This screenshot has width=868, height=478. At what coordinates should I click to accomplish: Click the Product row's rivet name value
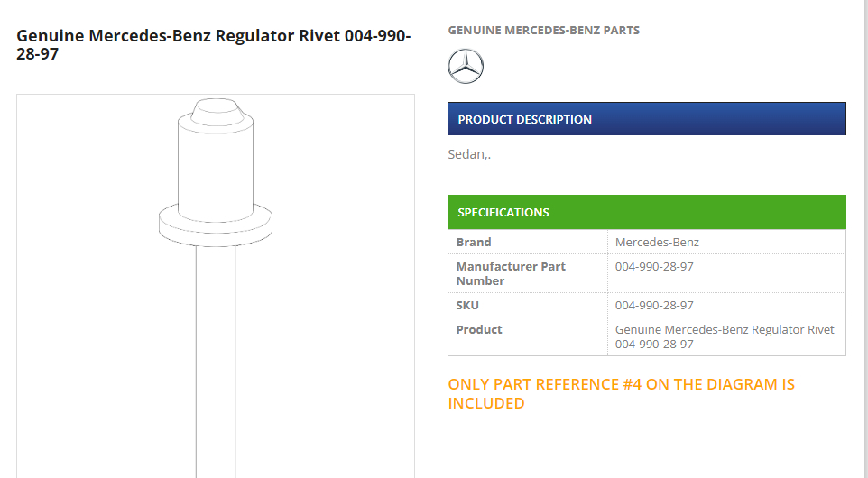pyautogui.click(x=725, y=336)
